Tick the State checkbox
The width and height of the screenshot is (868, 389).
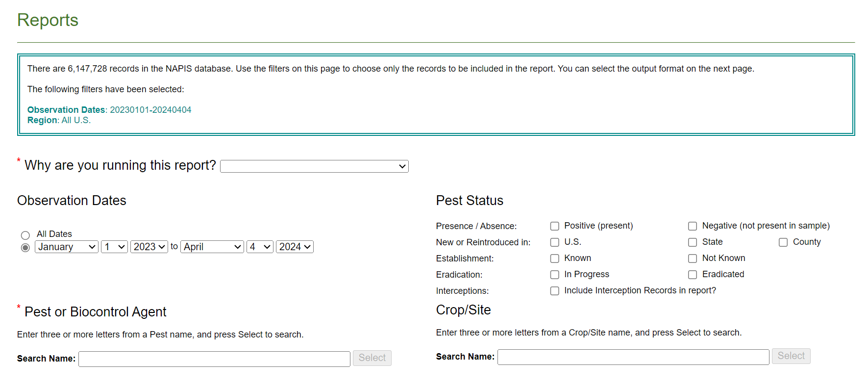tap(693, 242)
